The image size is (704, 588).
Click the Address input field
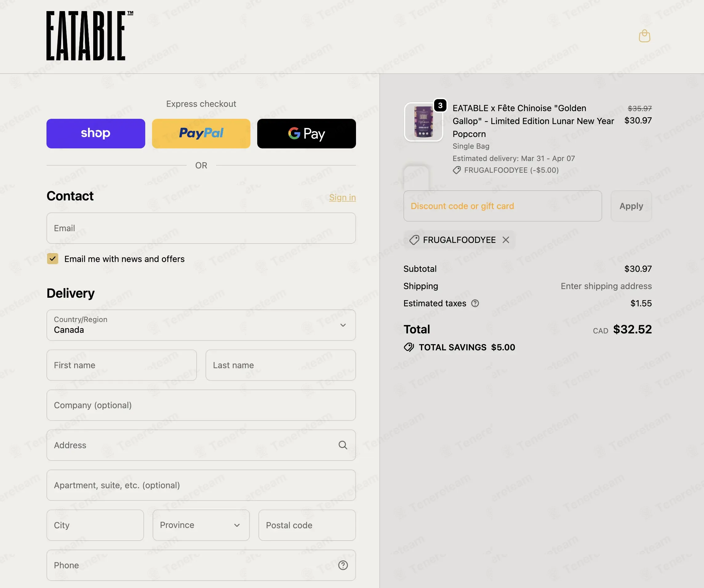201,445
